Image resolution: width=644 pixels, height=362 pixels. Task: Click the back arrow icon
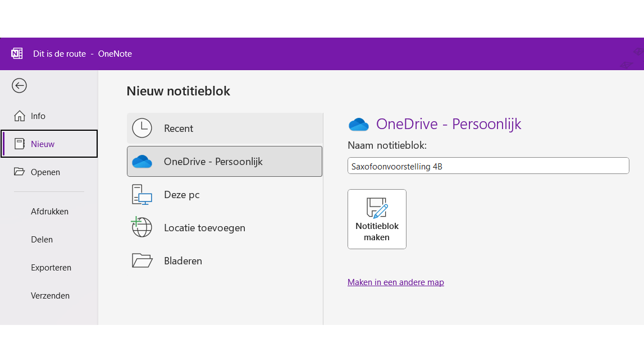[20, 85]
